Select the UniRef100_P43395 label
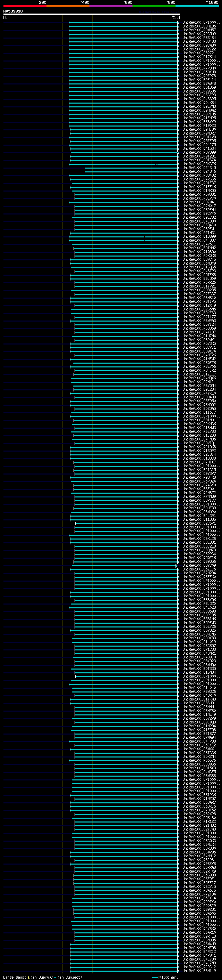Viewport: 222px width, 980px height. (199, 99)
